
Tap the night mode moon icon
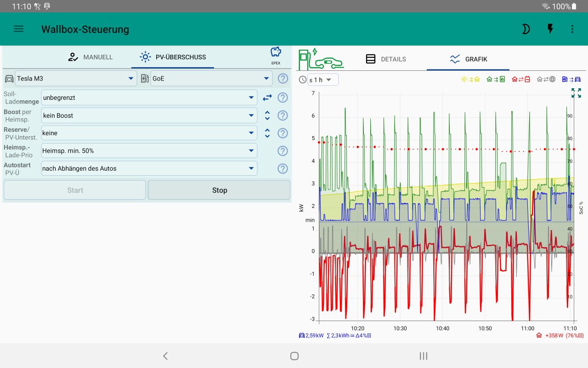click(526, 29)
